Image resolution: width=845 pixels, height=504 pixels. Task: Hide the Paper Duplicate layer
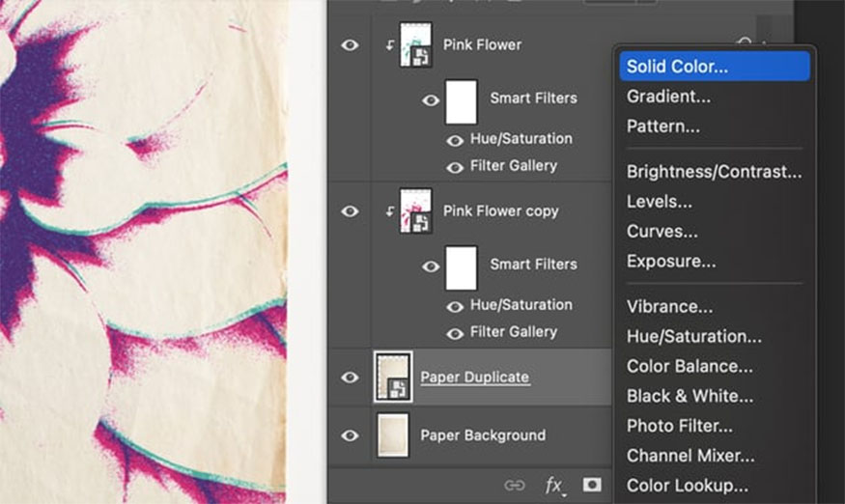coord(350,378)
